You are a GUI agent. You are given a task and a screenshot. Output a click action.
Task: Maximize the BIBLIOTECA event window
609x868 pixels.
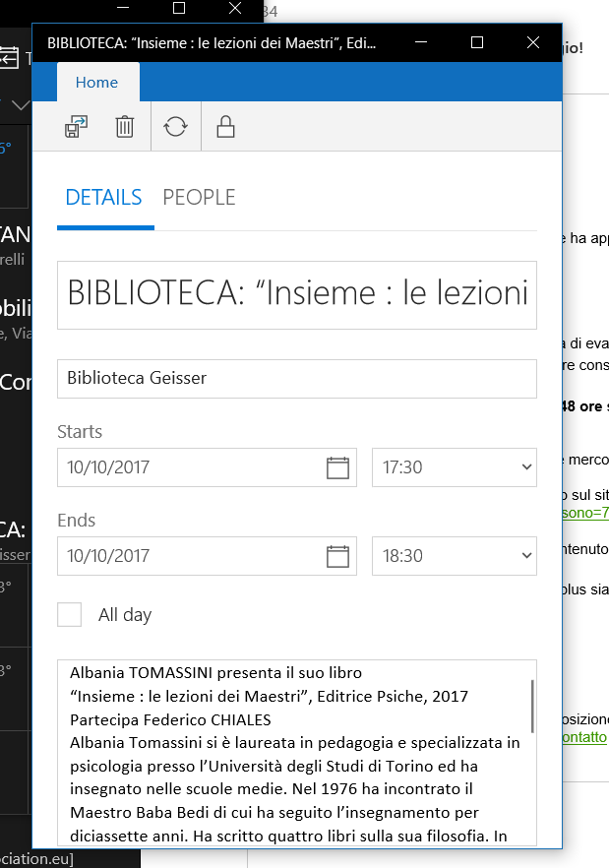(477, 42)
